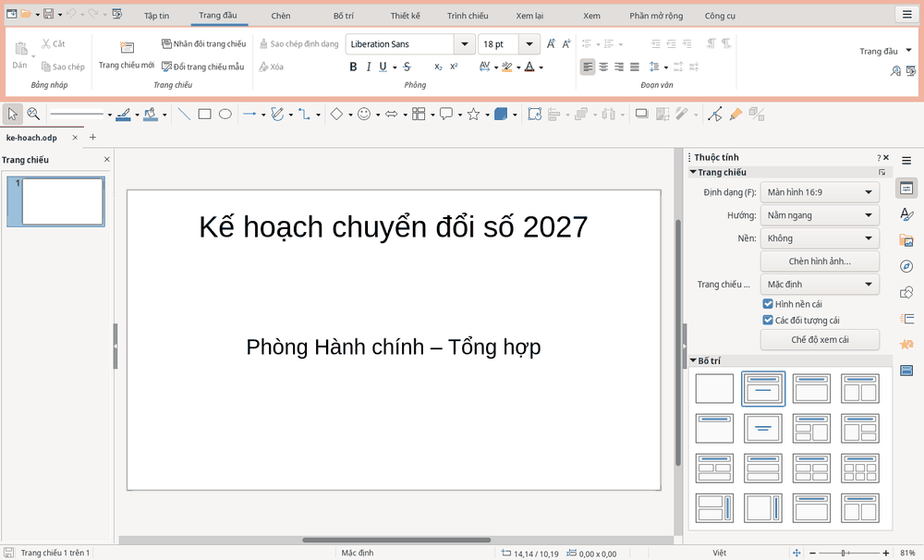Decrease font size with the smaller A icon
This screenshot has width=924, height=560.
coord(565,43)
